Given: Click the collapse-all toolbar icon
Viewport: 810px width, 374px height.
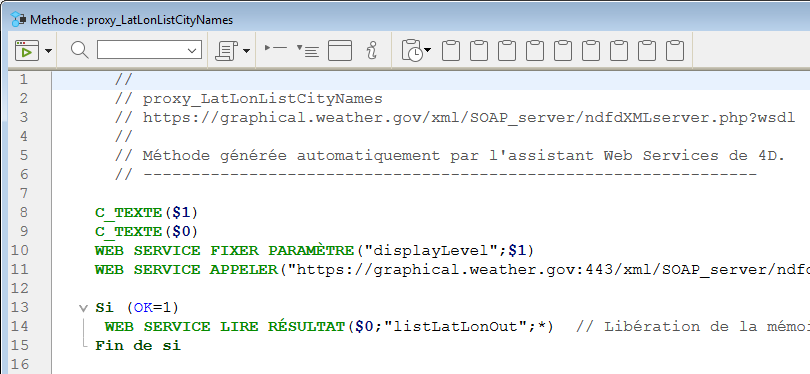Looking at the screenshot, I should point(275,48).
